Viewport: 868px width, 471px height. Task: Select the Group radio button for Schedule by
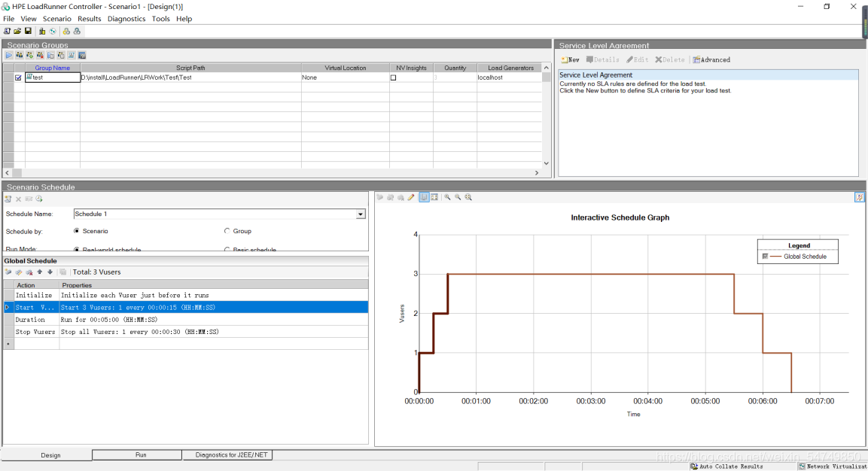point(227,231)
